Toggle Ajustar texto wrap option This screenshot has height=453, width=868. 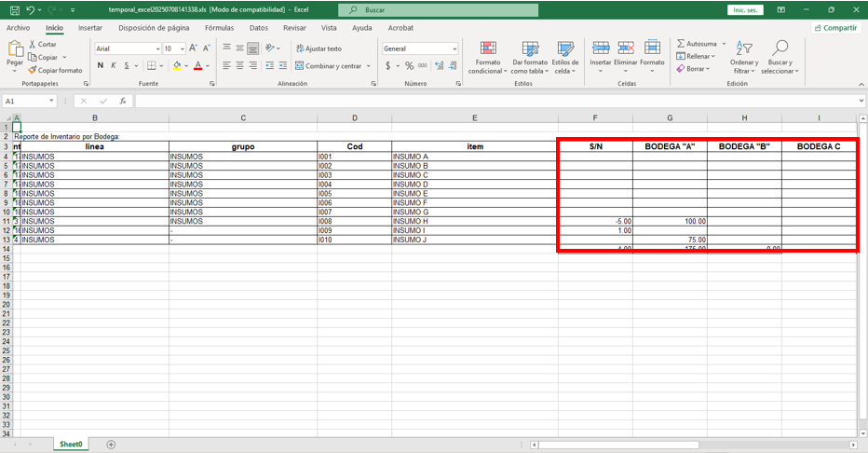tap(319, 48)
